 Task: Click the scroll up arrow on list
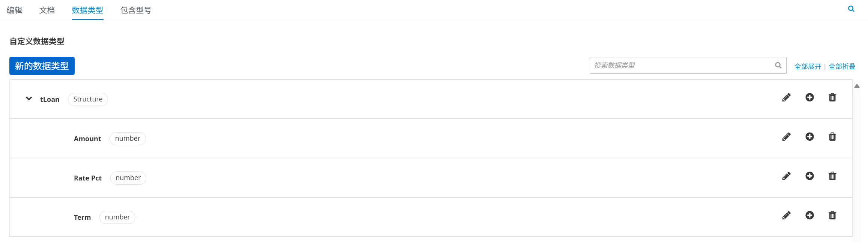coord(857,86)
